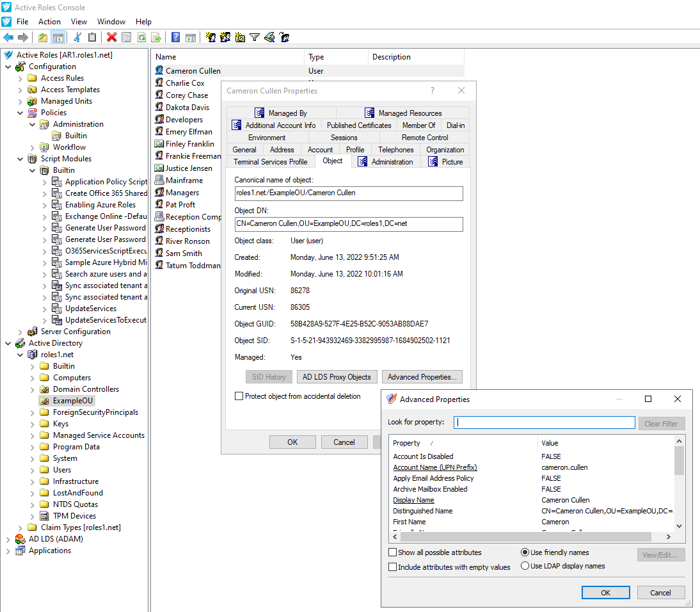
Task: Select Use LDAP display names option
Action: point(525,566)
